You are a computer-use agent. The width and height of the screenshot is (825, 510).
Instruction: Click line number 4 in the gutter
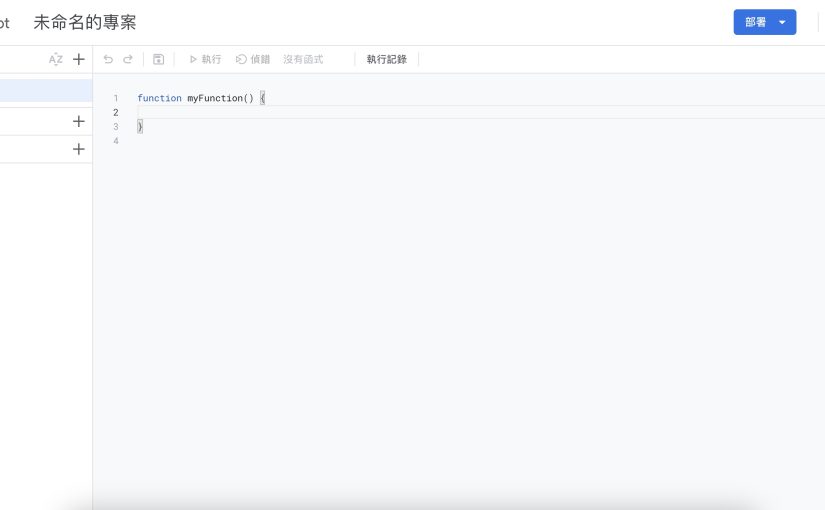[116, 141]
